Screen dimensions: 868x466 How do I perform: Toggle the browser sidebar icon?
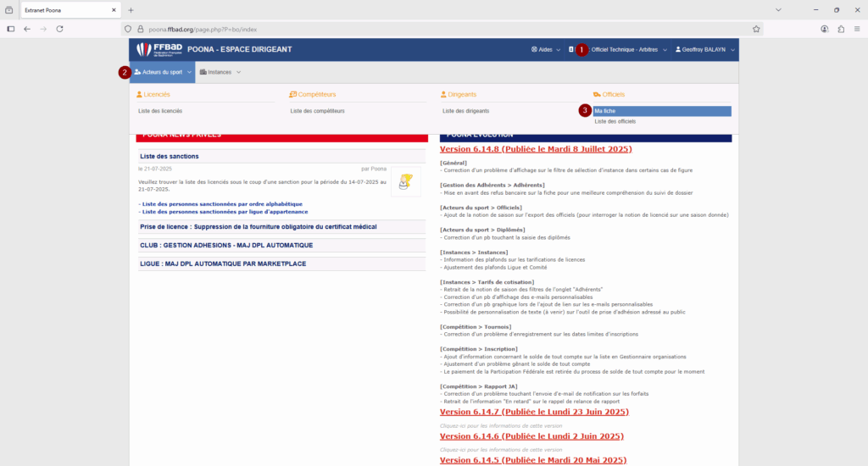click(10, 29)
